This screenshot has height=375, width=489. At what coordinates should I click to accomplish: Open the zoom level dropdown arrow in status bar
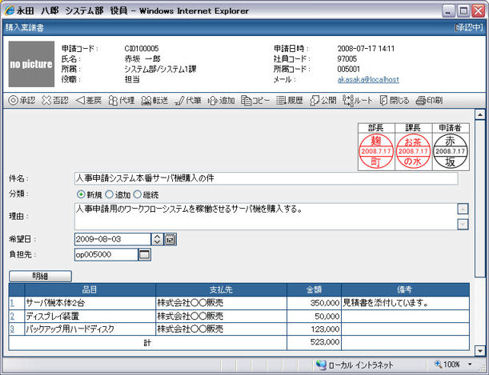pos(470,364)
